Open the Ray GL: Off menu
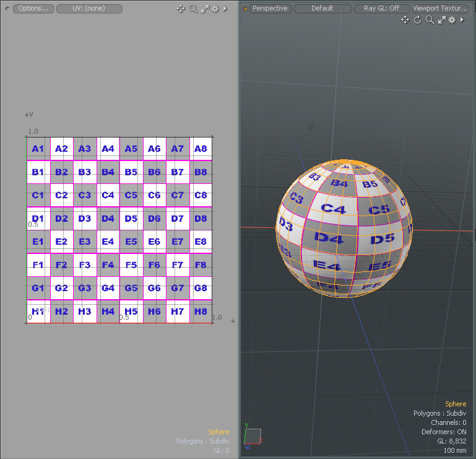The width and height of the screenshot is (476, 459). coord(381,9)
